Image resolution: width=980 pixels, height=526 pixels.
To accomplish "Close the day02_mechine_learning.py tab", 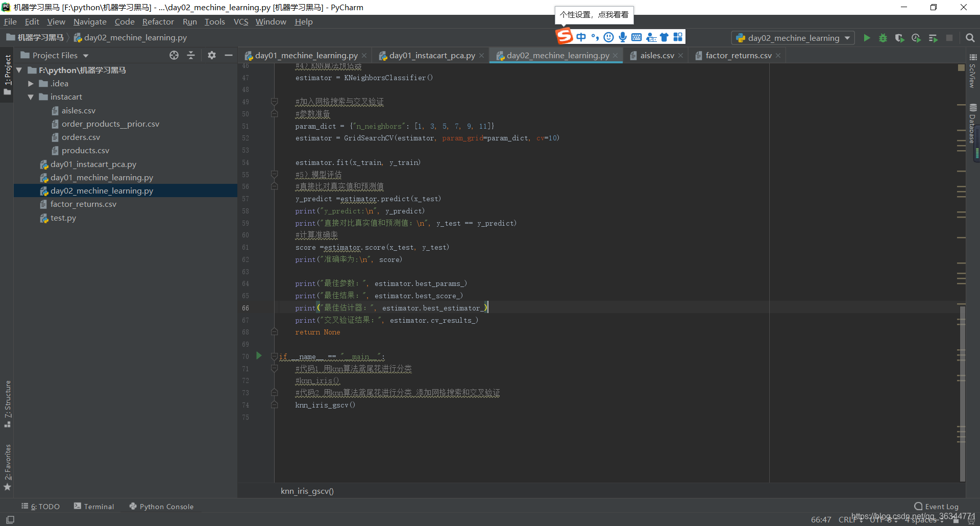I will pos(616,56).
